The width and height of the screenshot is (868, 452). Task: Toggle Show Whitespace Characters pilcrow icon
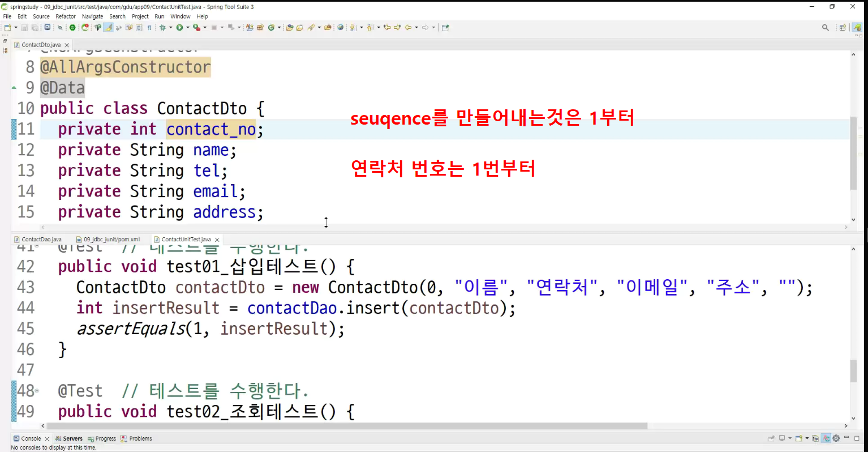click(x=149, y=27)
